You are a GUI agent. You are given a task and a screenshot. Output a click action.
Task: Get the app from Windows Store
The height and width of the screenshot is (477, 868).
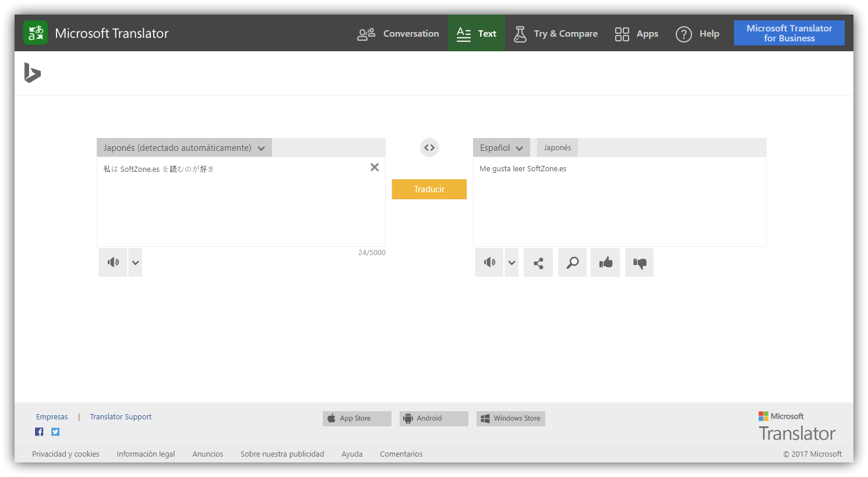[511, 418]
